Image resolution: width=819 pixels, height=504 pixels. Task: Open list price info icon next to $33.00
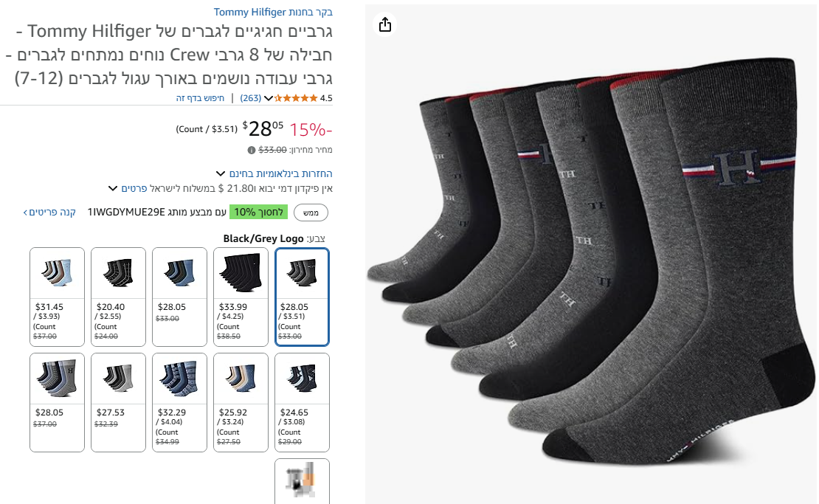pos(252,151)
